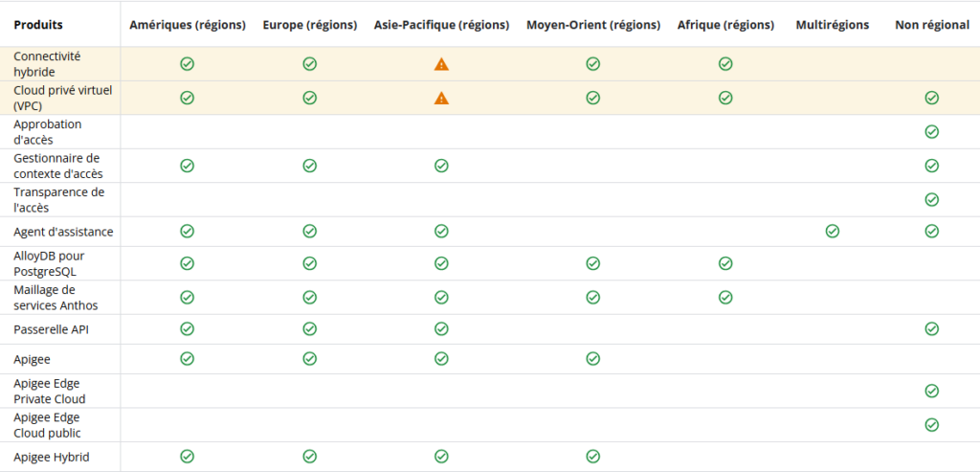Screen dimensions: 980x472
Task: Click AlloyDB pour PostgreSQL checkmark under Afrique
Action: (725, 263)
